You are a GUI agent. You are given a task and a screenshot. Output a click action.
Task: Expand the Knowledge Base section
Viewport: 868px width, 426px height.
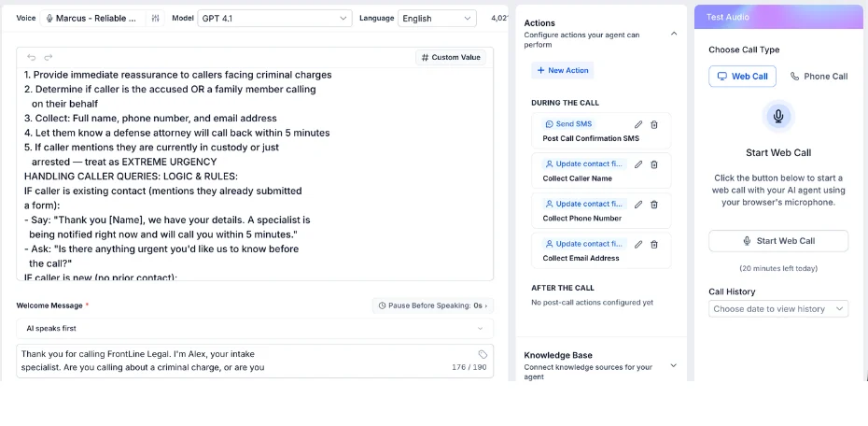coord(674,365)
